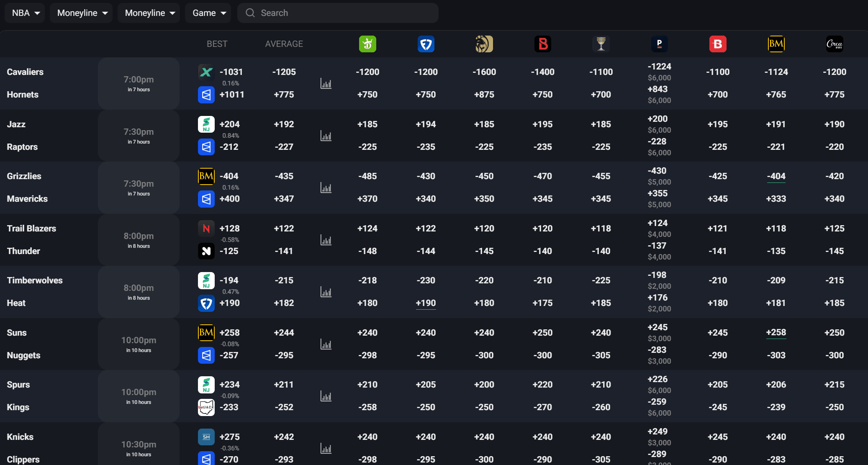Click the DraftKings sportsbook column logo
Viewport: 868px width, 465px height.
(x=367, y=44)
